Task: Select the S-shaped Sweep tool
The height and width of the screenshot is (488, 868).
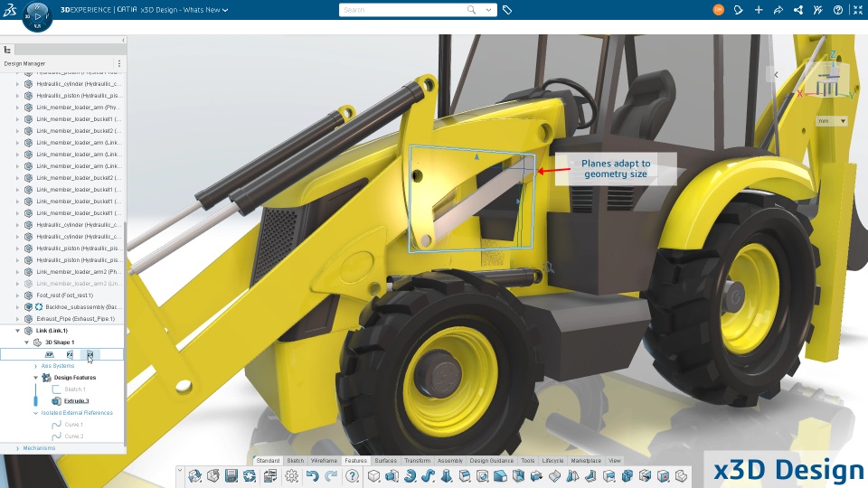Action: (x=428, y=476)
